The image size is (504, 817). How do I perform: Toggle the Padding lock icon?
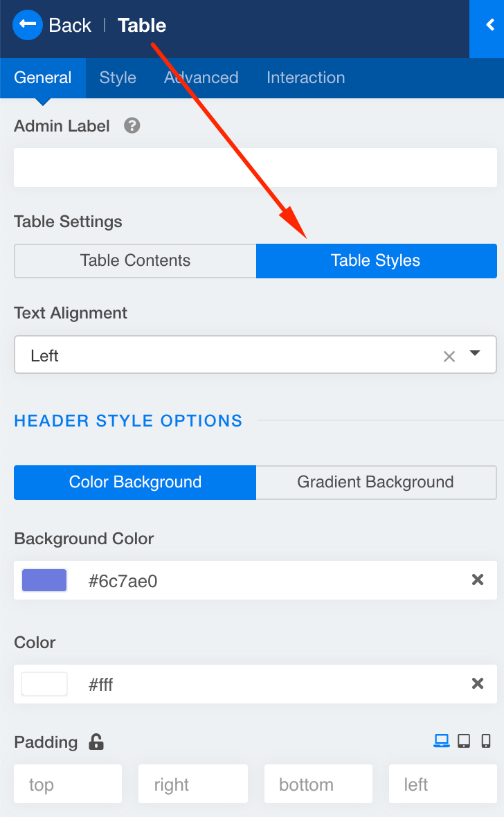tap(96, 742)
